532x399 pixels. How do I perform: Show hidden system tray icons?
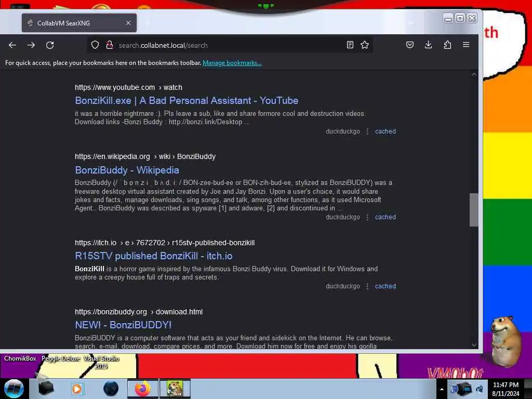442,389
